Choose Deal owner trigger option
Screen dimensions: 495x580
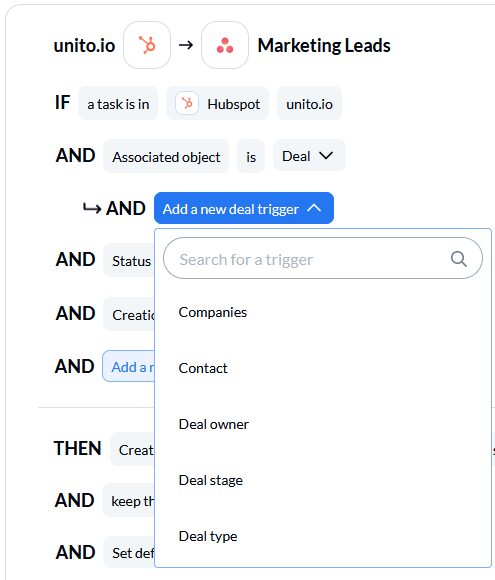tap(213, 424)
